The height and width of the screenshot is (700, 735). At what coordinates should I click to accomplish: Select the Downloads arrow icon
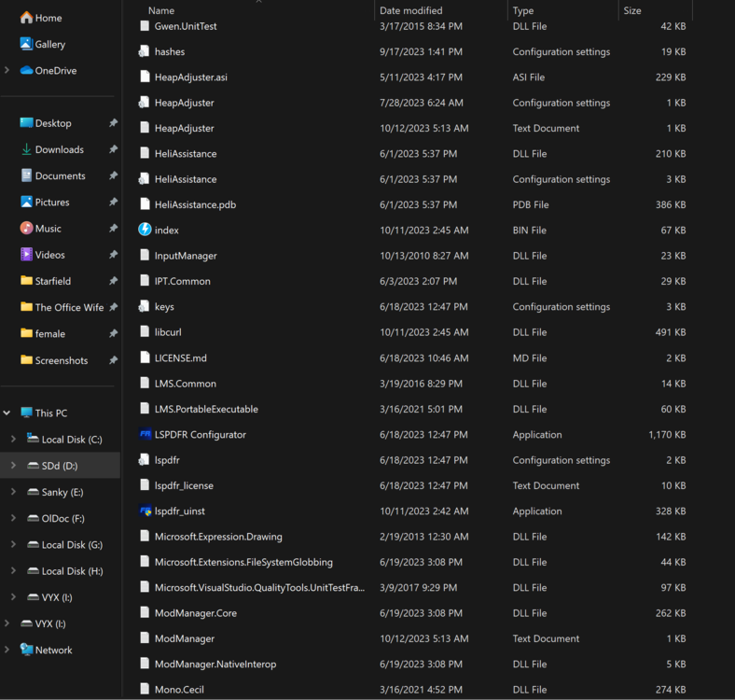(x=26, y=149)
